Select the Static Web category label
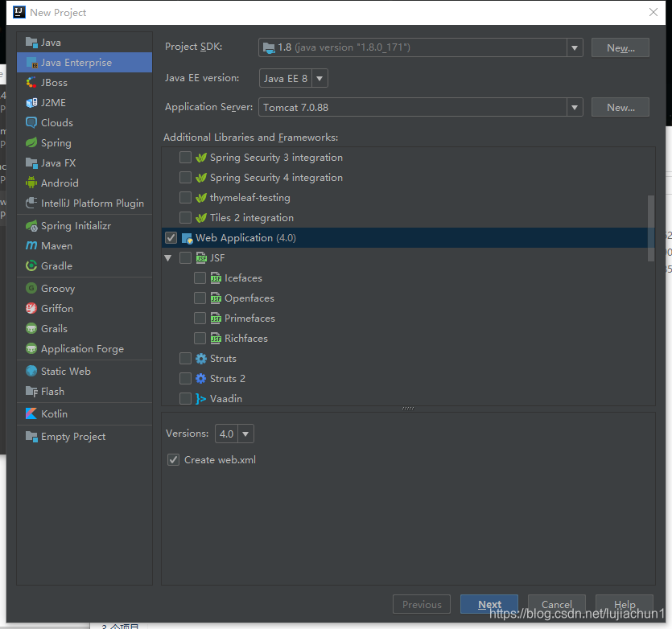Viewport: 672px width, 629px height. tap(65, 371)
